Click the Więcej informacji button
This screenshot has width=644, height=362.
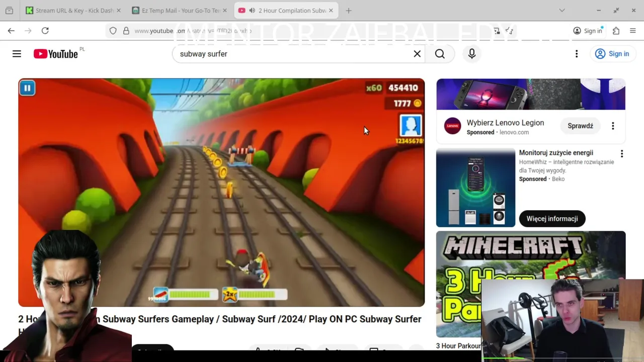552,219
